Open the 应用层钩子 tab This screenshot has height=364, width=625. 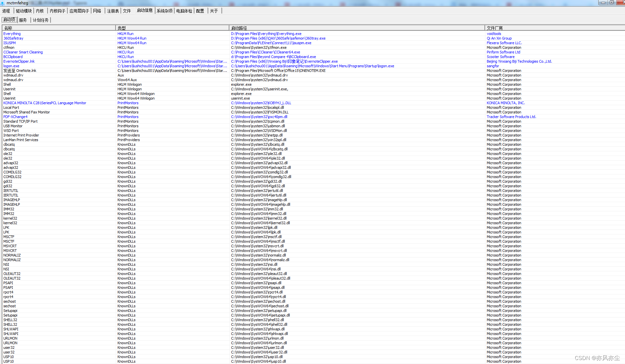coord(79,11)
